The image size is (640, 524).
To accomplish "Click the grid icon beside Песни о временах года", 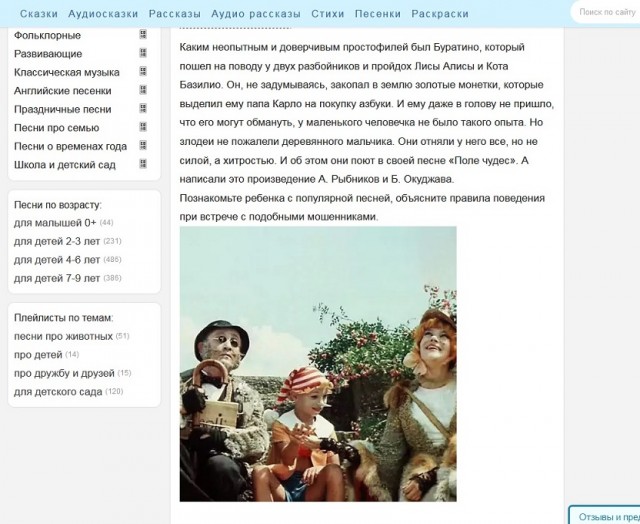I will click(x=143, y=145).
